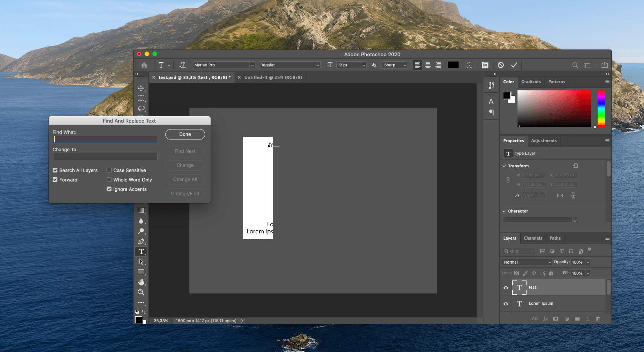Delete layer using the trash icon
The height and width of the screenshot is (352, 644).
(x=598, y=319)
